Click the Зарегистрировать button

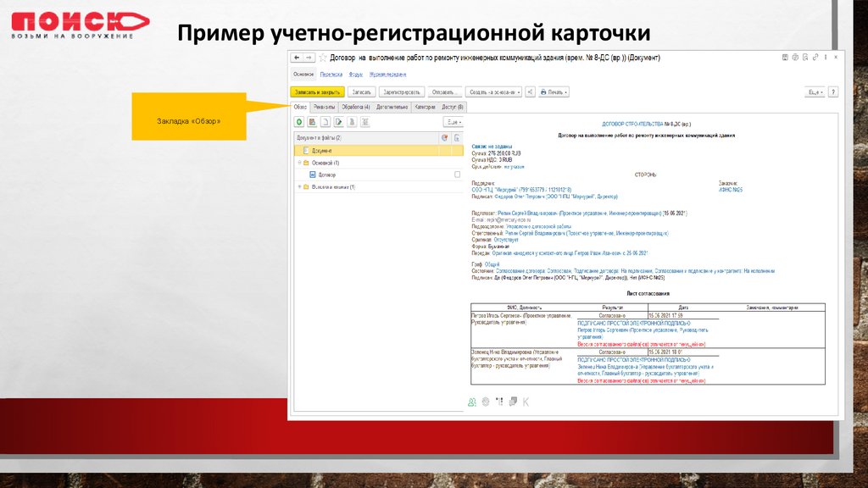pyautogui.click(x=401, y=91)
